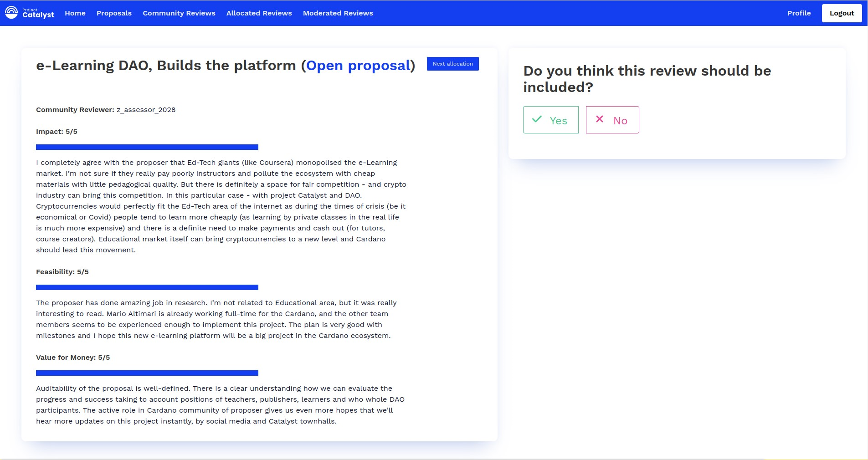The height and width of the screenshot is (460, 868).
Task: Click the green checkmark icon for Yes
Action: (x=537, y=119)
